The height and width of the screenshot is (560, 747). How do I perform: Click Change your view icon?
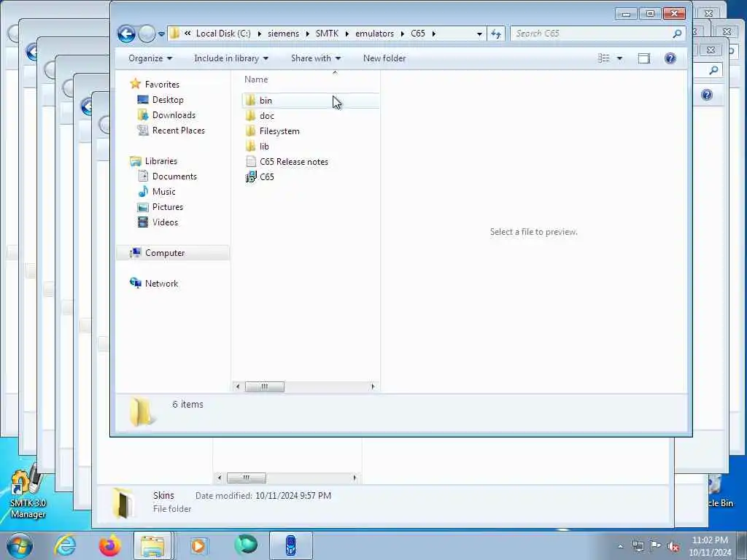pyautogui.click(x=603, y=58)
